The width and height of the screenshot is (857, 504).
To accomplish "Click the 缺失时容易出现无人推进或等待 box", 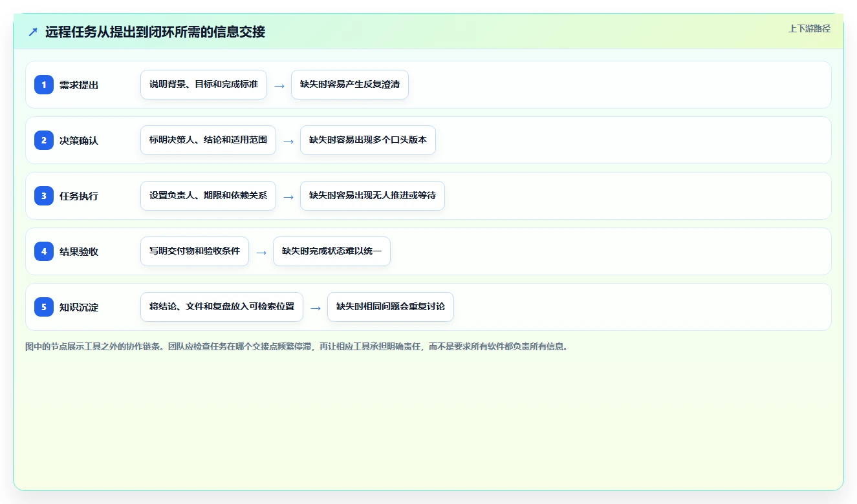I will coord(373,196).
